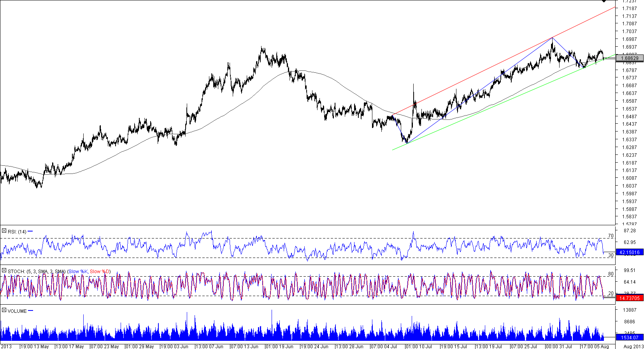Click the volume value label 1534.07

point(630,337)
